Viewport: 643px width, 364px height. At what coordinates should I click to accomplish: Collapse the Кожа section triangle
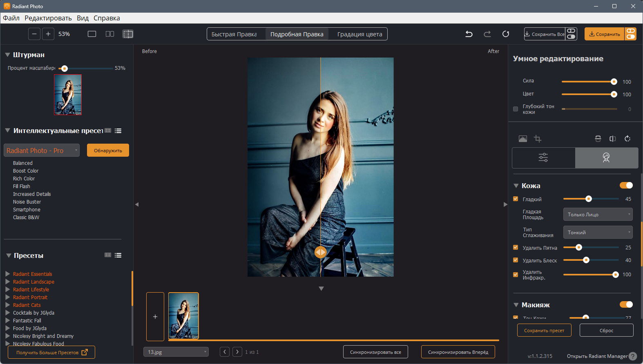click(x=516, y=186)
